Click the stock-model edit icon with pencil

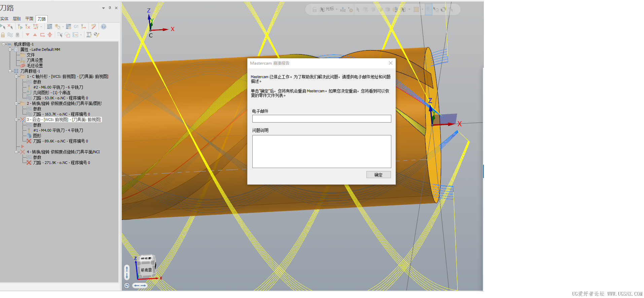point(97,35)
